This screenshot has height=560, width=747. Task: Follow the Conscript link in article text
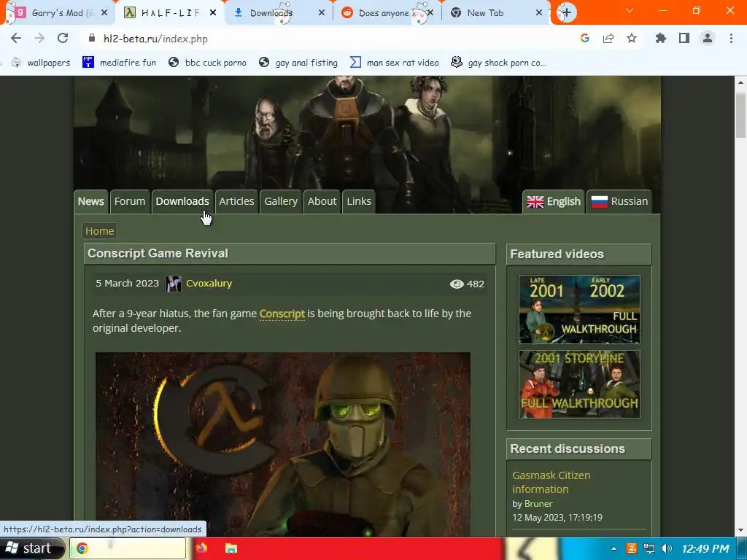tap(282, 314)
